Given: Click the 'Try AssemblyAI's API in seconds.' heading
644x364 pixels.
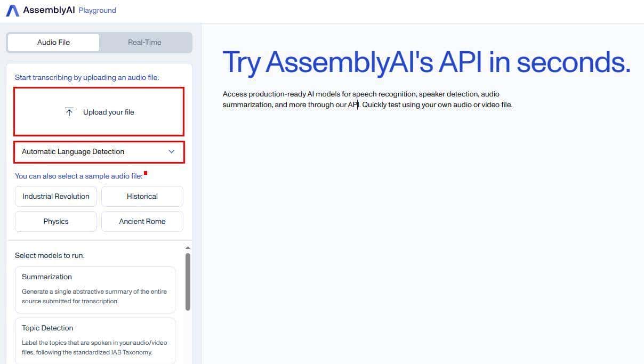Looking at the screenshot, I should [426, 62].
